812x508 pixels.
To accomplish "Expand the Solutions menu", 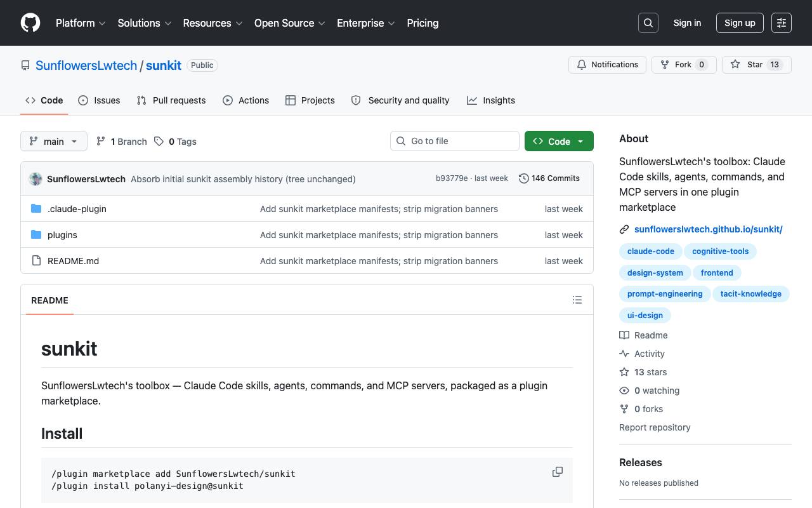I will [x=145, y=23].
